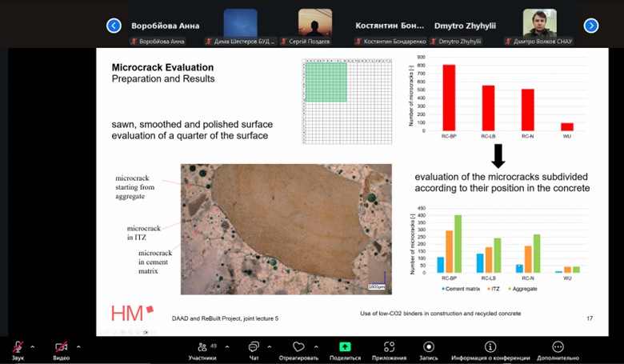Open the Приложения apps icon
The height and width of the screenshot is (364, 624).
pyautogui.click(x=389, y=347)
